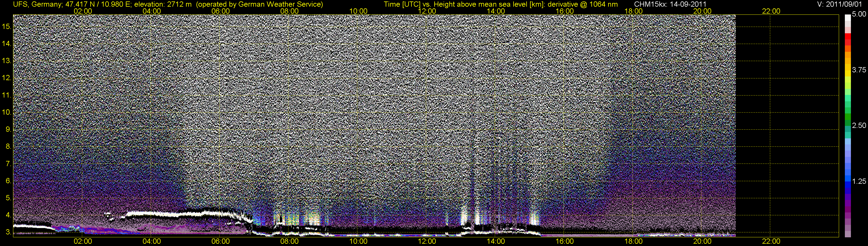Screen dimensions: 868x246
Task: Click the height axis label 10 km
Action: (x=7, y=113)
